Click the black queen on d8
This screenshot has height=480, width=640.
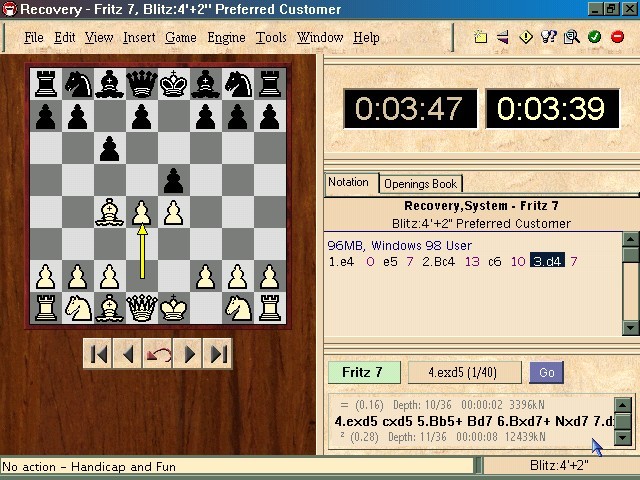pyautogui.click(x=142, y=84)
